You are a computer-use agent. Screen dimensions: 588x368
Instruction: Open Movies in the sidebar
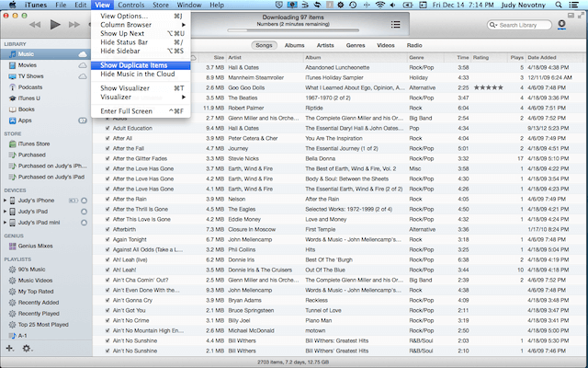pos(28,65)
